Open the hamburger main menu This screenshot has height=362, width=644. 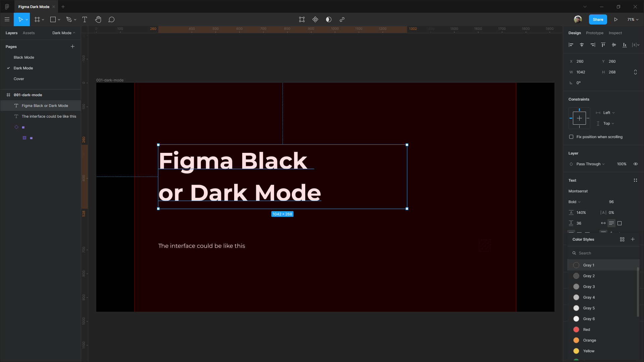tap(7, 19)
